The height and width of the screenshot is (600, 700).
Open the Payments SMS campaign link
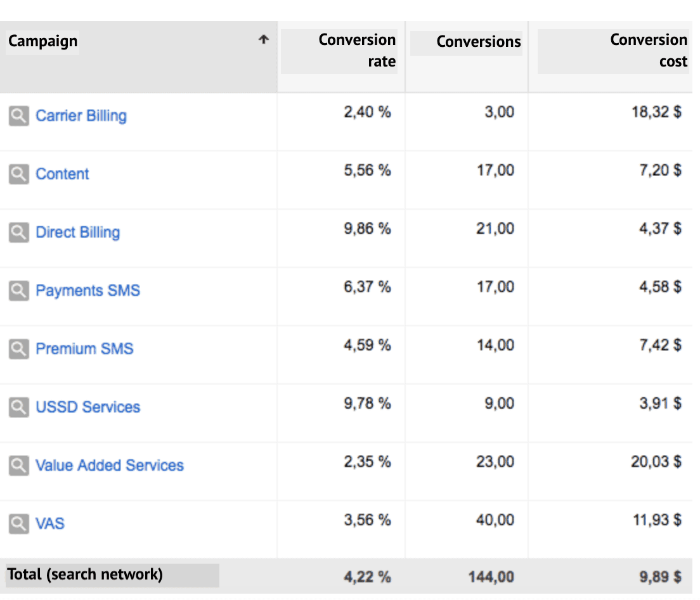(x=87, y=290)
